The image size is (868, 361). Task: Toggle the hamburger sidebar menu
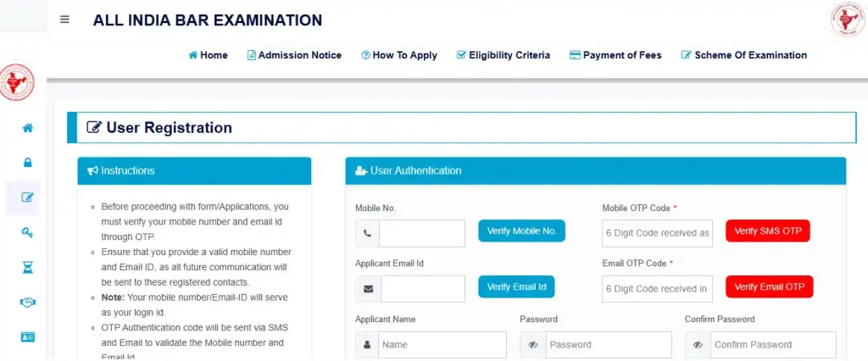(x=65, y=19)
